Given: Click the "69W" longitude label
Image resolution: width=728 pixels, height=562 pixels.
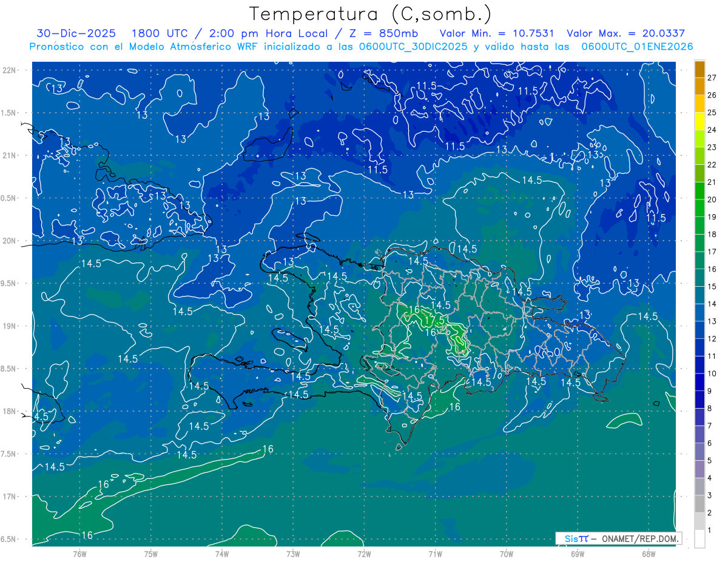Looking at the screenshot, I should (578, 554).
